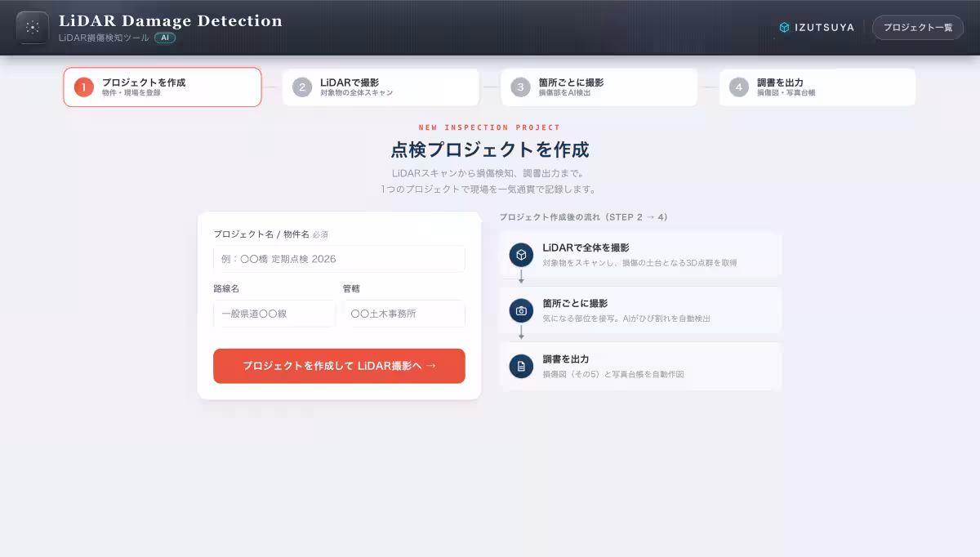Viewport: 980px width, 557px height.
Task: Click the 箇所ごとに撮影 flow card
Action: coord(641,310)
